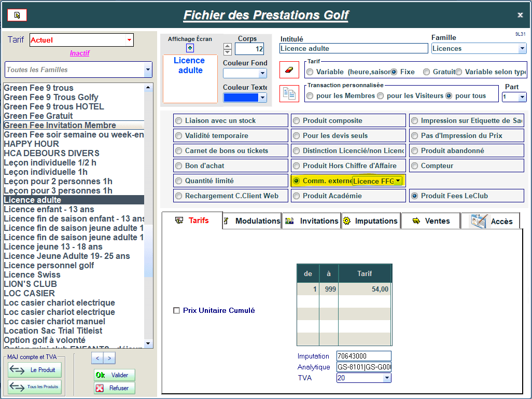Click the Tarifs tab icon
Image resolution: width=532 pixels, height=399 pixels.
(179, 220)
